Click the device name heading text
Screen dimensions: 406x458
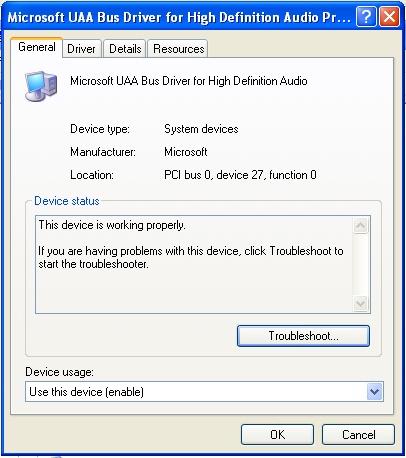[189, 81]
